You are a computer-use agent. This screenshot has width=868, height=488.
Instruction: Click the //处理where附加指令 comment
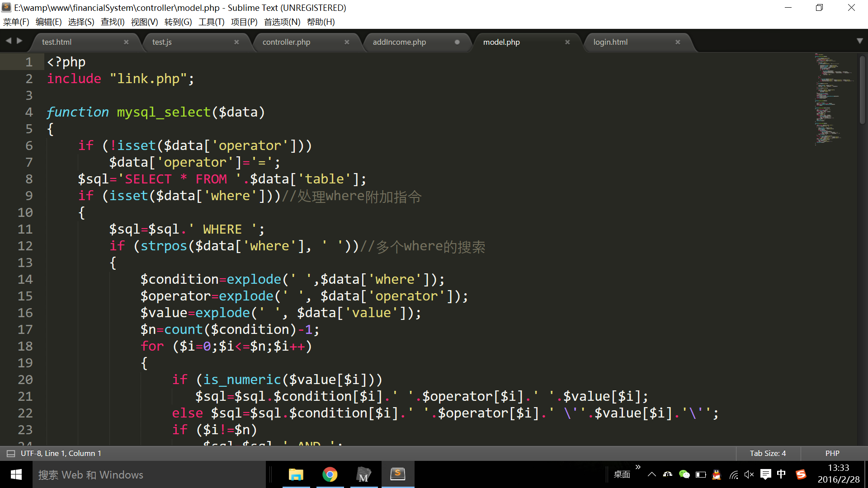tap(352, 196)
